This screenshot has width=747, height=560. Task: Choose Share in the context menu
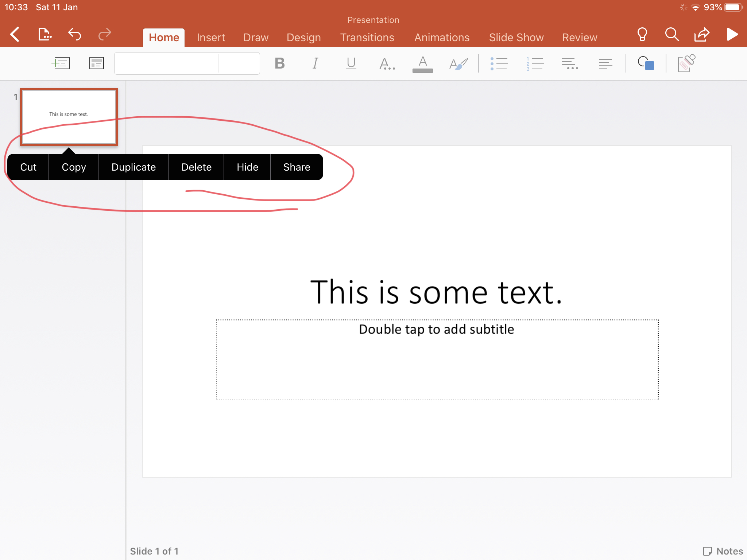coord(297,167)
